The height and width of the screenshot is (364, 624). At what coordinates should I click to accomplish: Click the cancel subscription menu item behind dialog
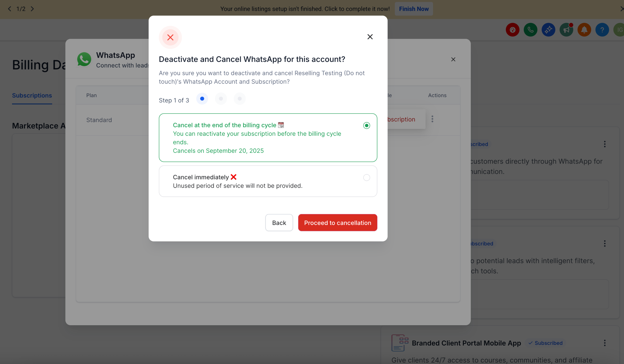click(x=406, y=119)
